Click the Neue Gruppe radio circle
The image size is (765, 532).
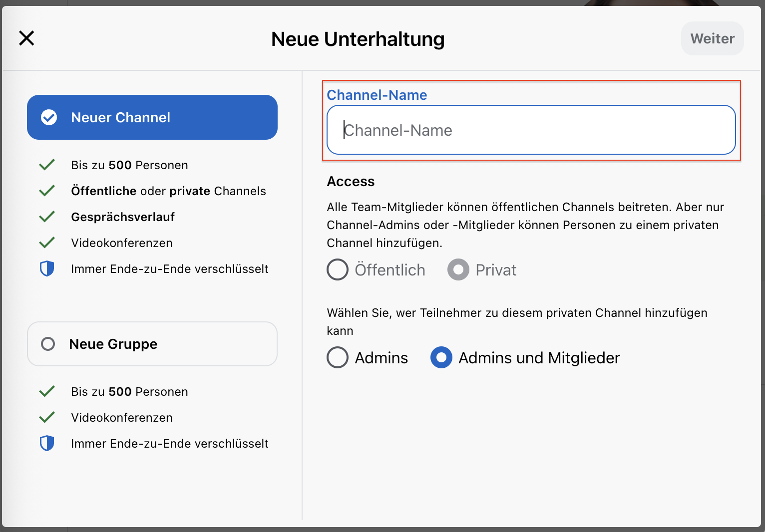pos(48,344)
